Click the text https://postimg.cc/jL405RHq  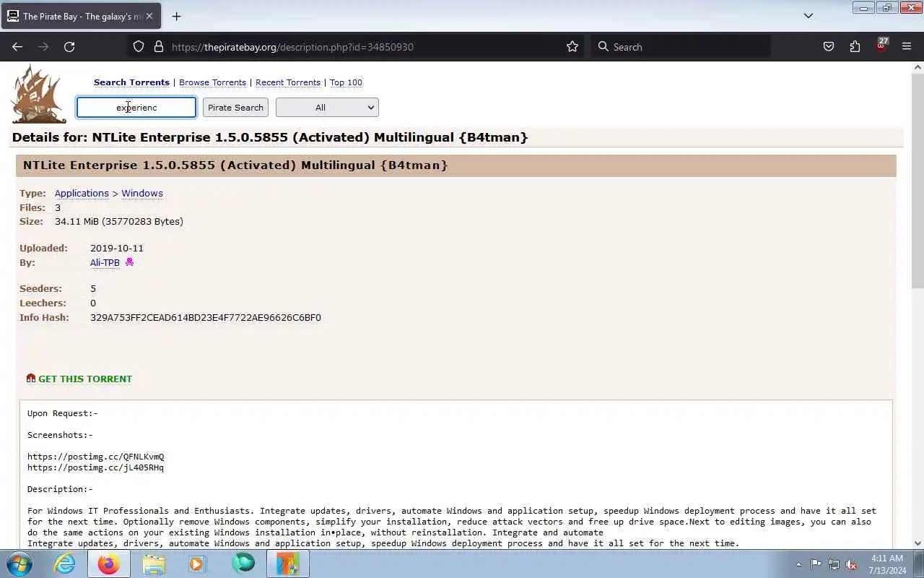pyautogui.click(x=95, y=467)
